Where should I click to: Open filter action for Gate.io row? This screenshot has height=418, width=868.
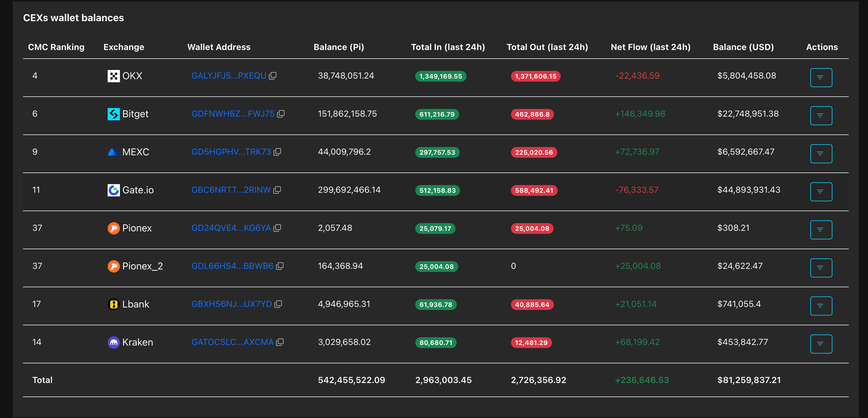coord(821,192)
